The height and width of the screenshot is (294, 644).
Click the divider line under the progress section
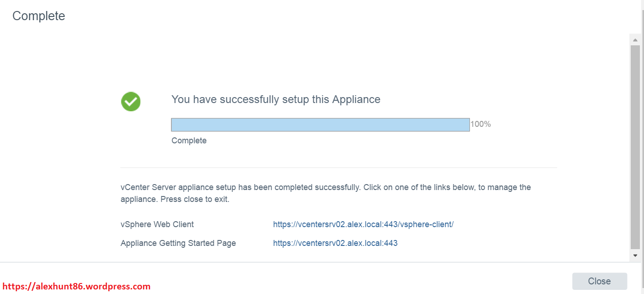[338, 168]
